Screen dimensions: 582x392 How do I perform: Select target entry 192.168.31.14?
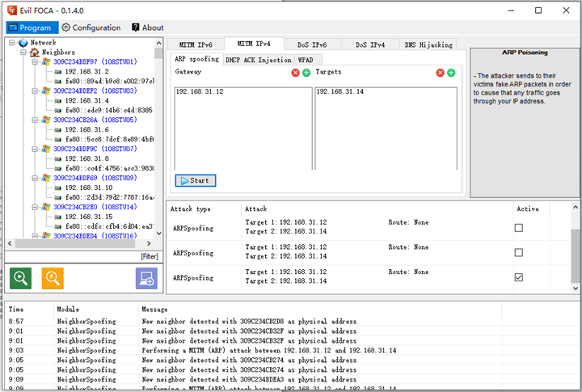tap(340, 91)
